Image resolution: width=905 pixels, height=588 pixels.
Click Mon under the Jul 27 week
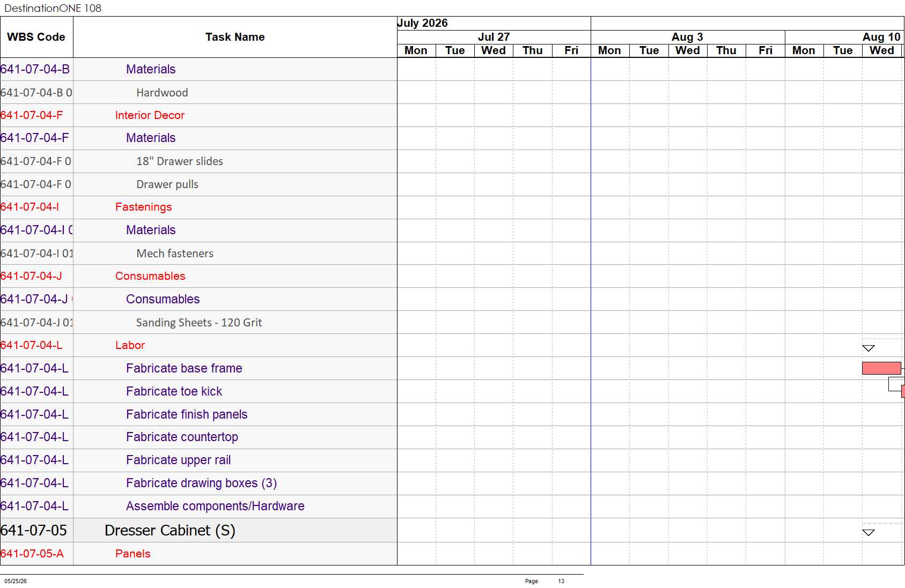point(416,50)
